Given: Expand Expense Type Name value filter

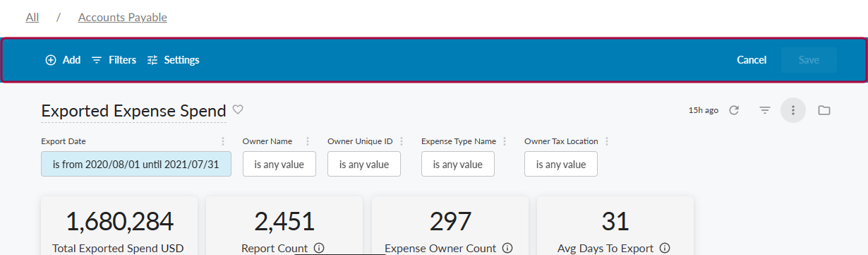Looking at the screenshot, I should pos(458,164).
